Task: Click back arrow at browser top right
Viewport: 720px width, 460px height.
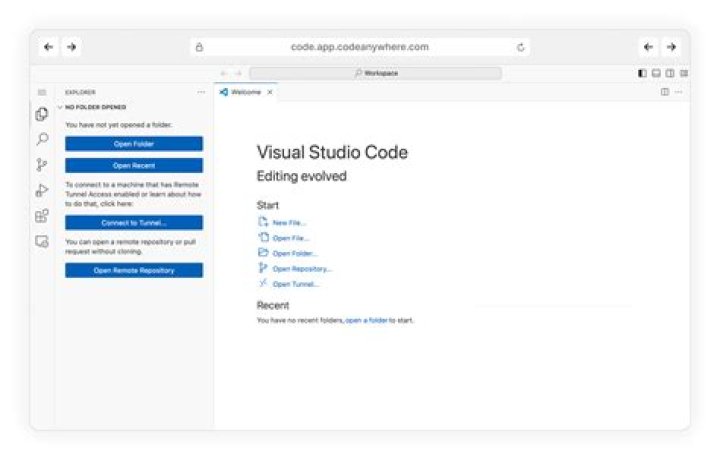Action: click(648, 47)
